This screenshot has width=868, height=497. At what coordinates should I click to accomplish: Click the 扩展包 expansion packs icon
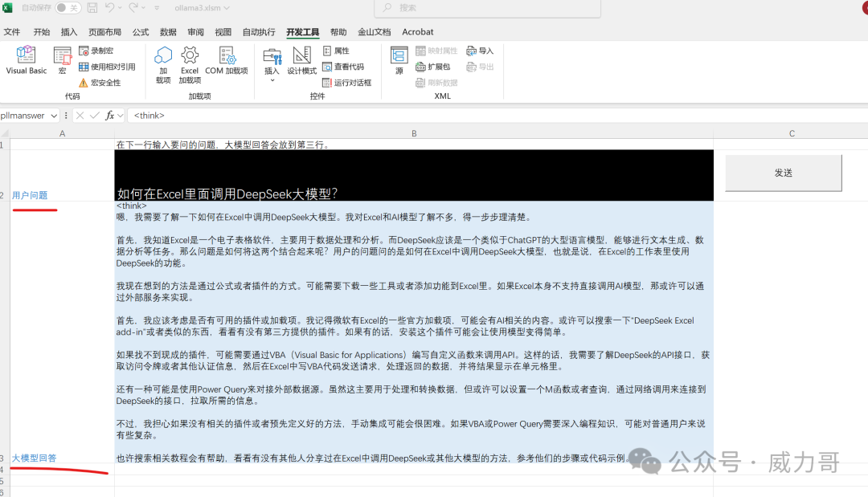point(433,67)
